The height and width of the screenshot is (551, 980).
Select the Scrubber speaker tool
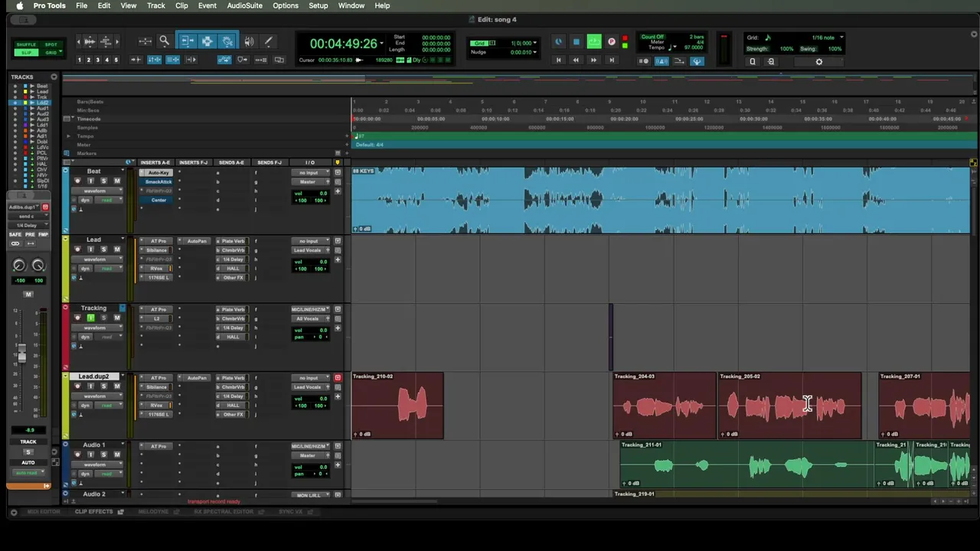tap(248, 41)
